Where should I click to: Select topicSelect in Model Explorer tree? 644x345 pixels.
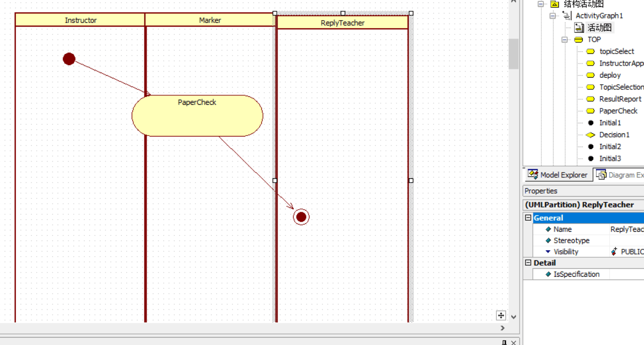pyautogui.click(x=616, y=51)
